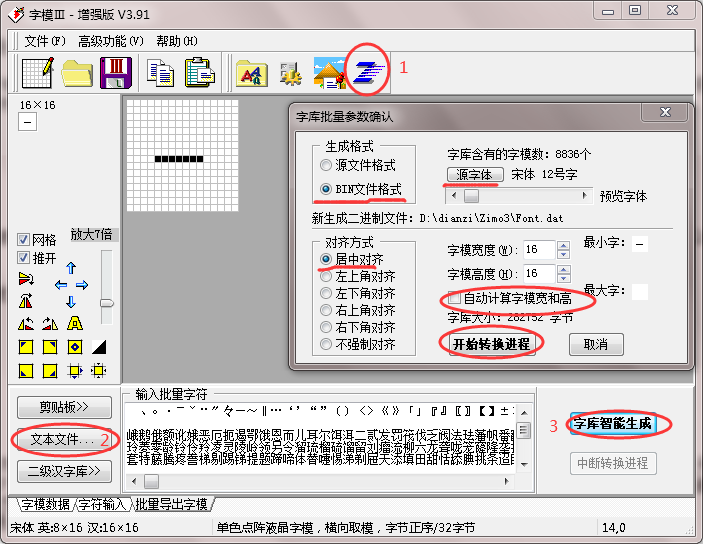
Task: Click the 文本文件... button
Action: pyautogui.click(x=64, y=439)
